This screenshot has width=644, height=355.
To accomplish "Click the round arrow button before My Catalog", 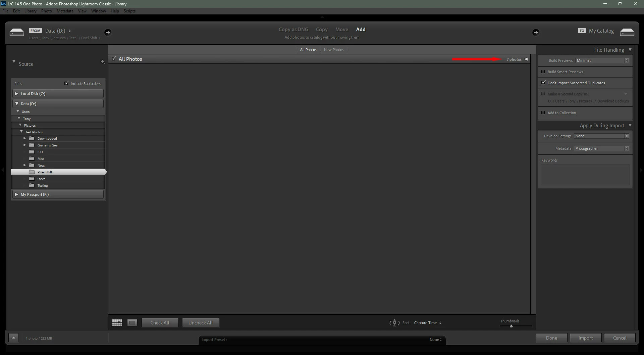I will click(536, 32).
